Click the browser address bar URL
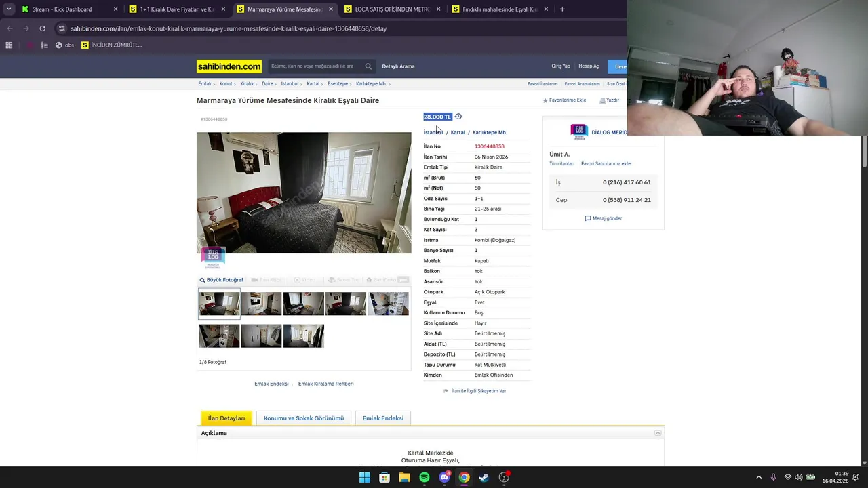Screen dimensions: 868x488 pos(229,28)
